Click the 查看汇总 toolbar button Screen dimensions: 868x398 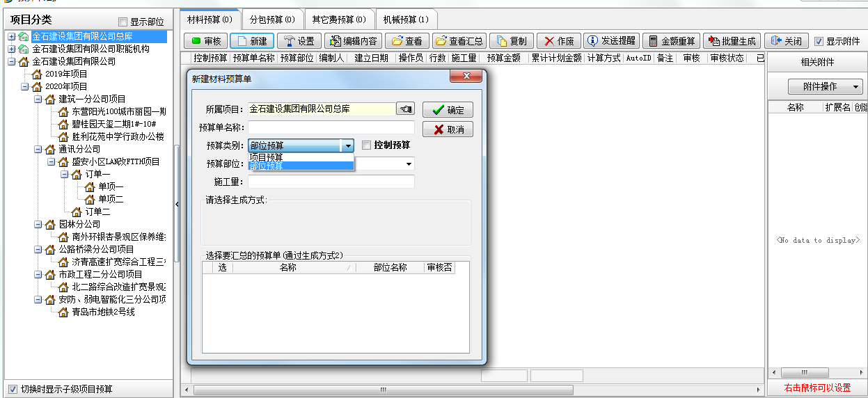pos(459,41)
